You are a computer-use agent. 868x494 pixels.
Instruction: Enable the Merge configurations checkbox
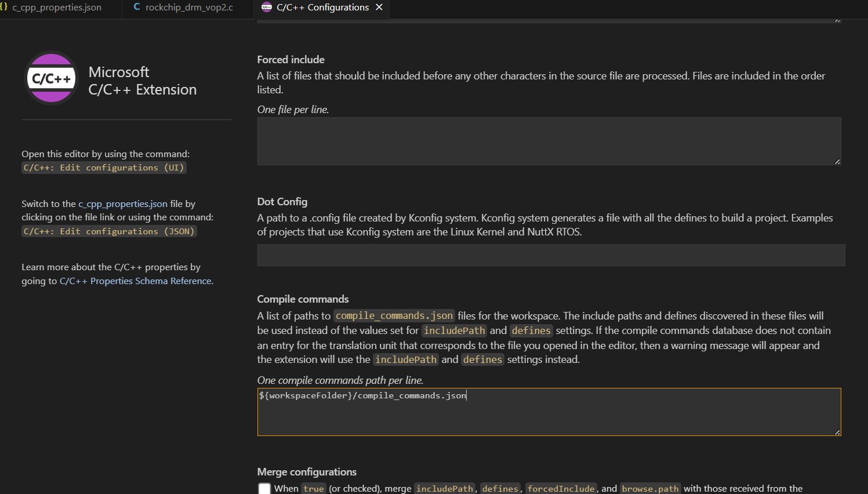264,488
